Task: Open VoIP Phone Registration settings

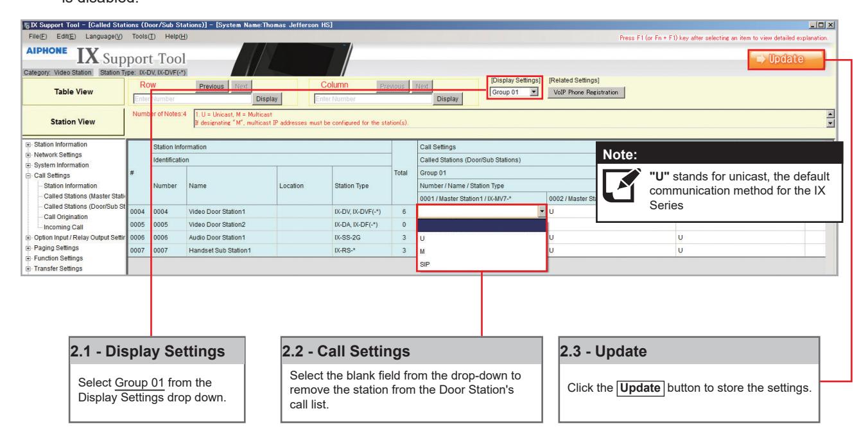Action: 587,92
